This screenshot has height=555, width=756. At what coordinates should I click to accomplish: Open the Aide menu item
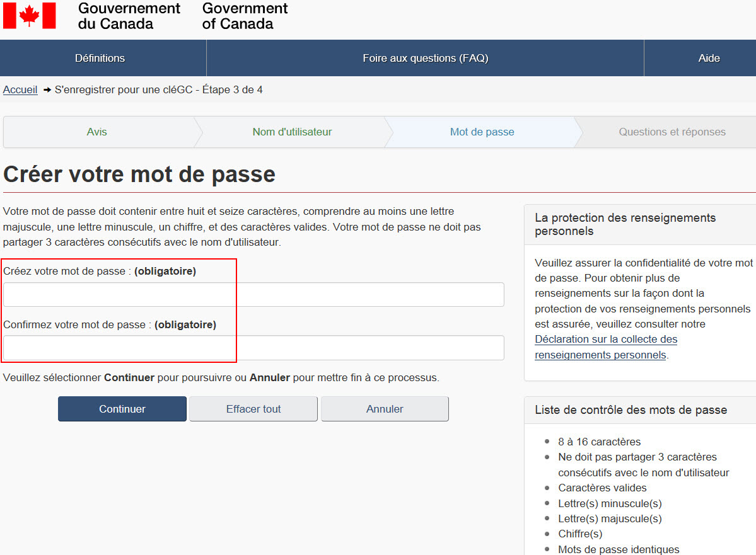click(x=709, y=59)
